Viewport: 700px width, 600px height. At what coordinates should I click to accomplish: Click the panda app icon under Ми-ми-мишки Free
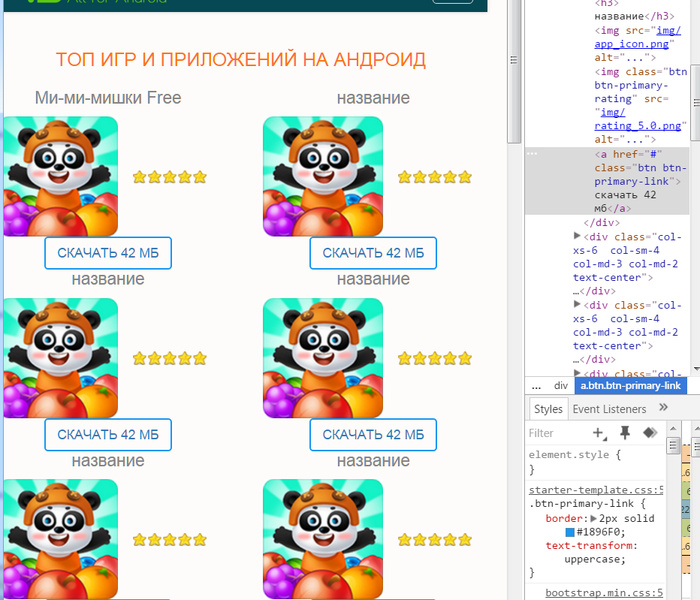(x=61, y=176)
